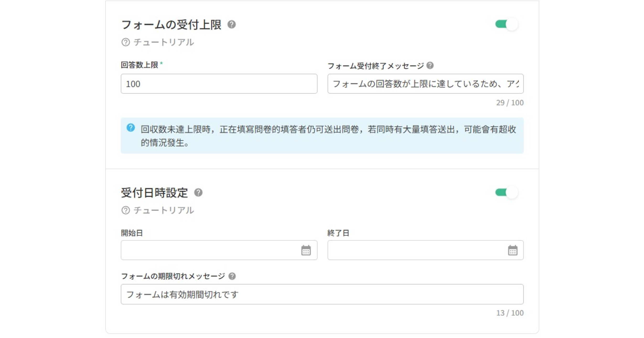
Task: Click the 開始日 label
Action: click(x=132, y=233)
